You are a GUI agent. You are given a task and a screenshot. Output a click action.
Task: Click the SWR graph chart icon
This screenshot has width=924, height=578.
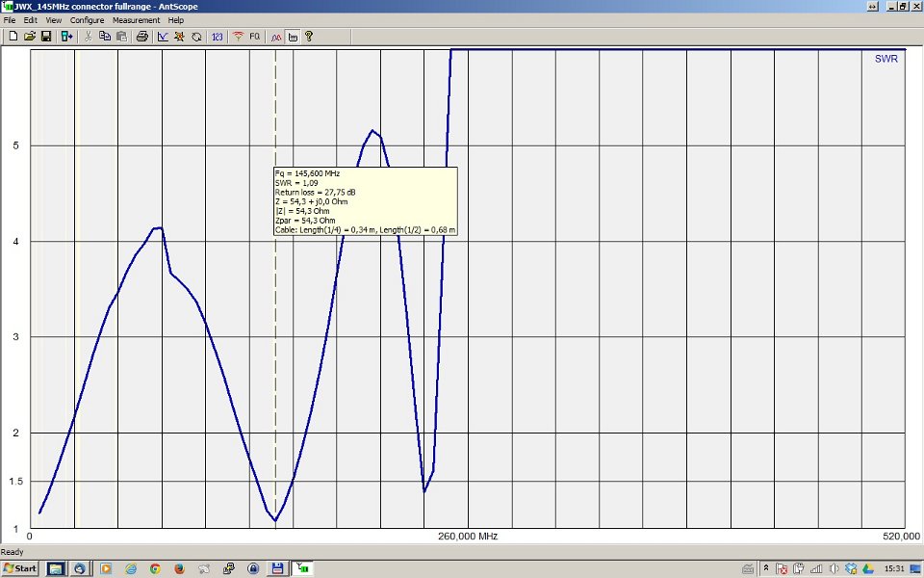(x=163, y=37)
